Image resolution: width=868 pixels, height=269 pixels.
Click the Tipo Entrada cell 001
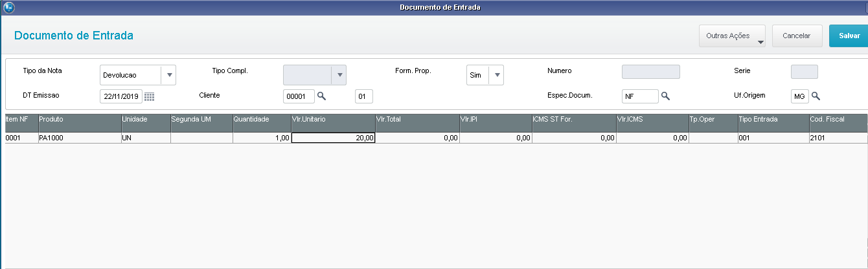773,138
